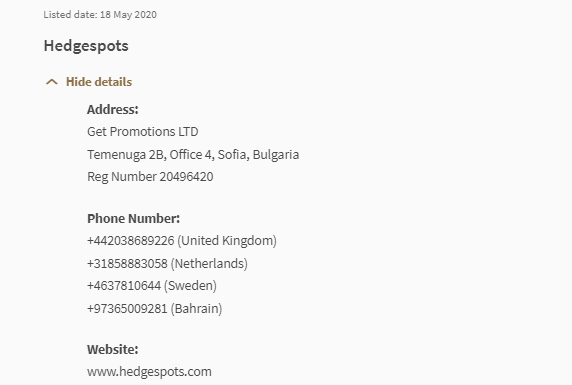Click the Website label

pos(113,350)
